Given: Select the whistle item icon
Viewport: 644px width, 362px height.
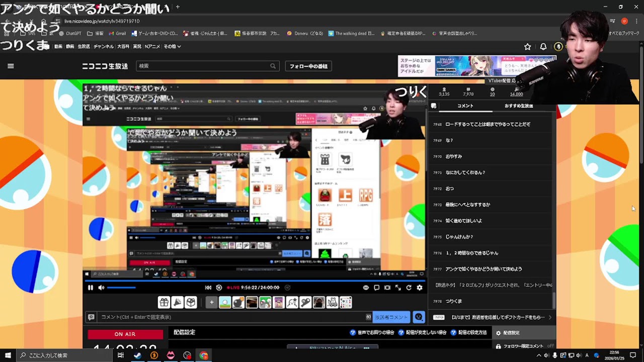Looking at the screenshot, I should point(305,302).
